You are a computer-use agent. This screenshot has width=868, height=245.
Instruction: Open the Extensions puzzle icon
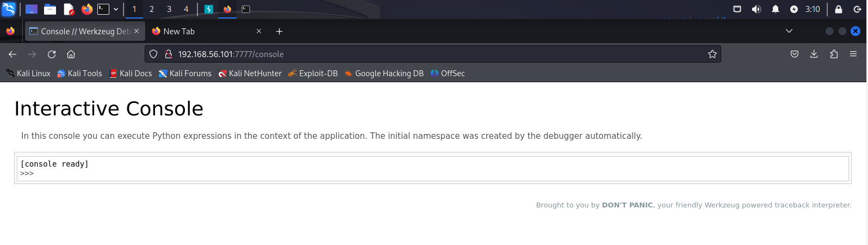tap(834, 54)
